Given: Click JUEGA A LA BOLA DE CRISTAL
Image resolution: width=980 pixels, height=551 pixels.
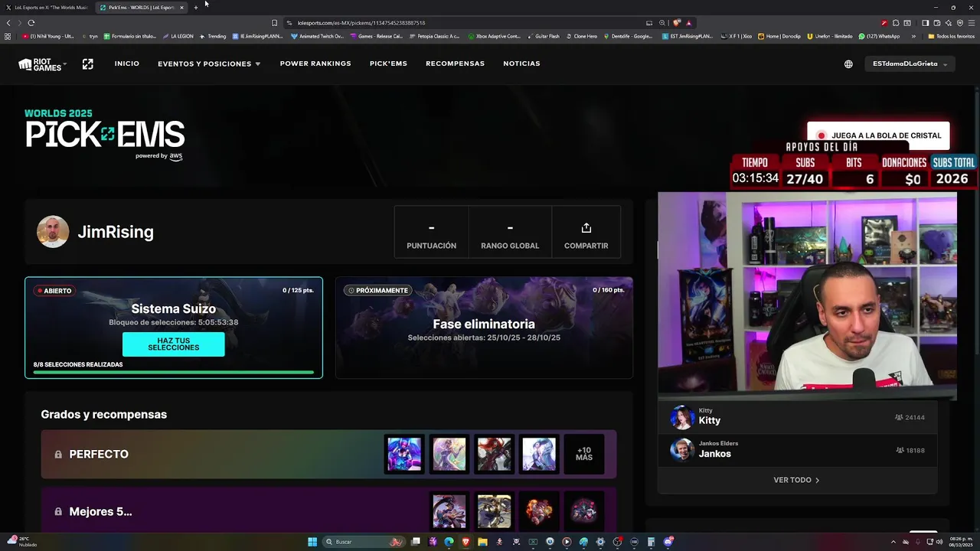Looking at the screenshot, I should click(x=878, y=135).
